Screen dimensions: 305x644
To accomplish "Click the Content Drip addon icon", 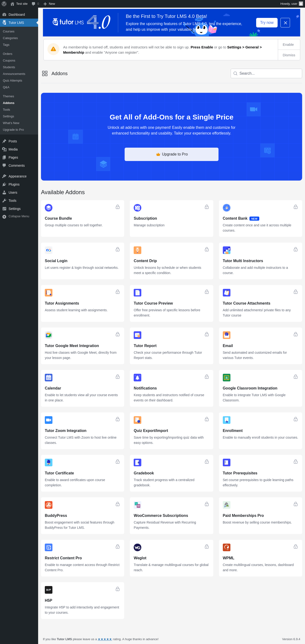I will pos(137,250).
